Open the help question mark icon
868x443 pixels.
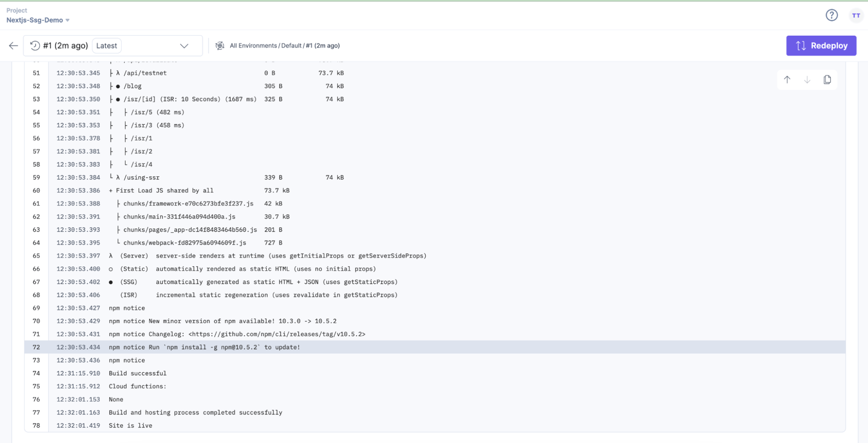tap(831, 15)
